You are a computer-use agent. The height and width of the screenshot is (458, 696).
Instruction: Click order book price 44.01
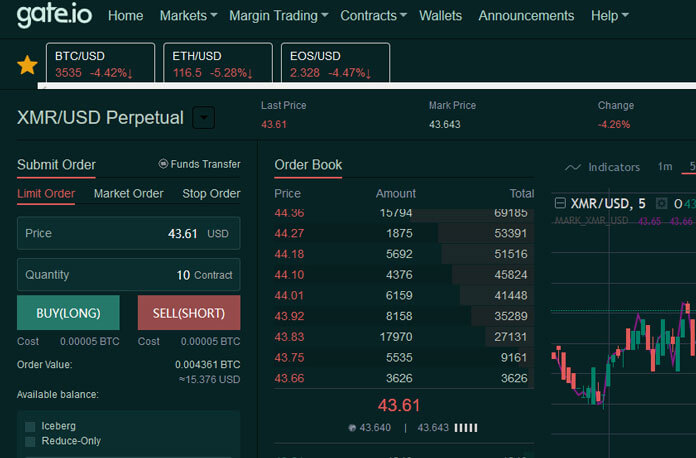coord(289,296)
